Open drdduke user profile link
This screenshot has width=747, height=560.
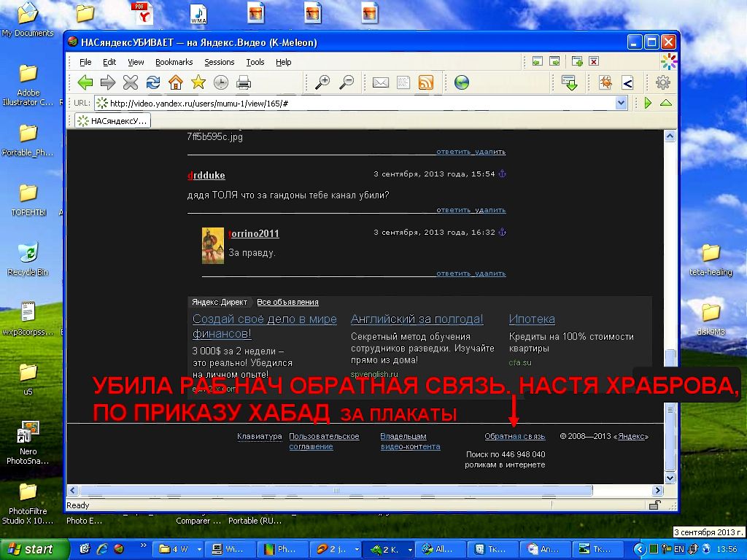[206, 175]
